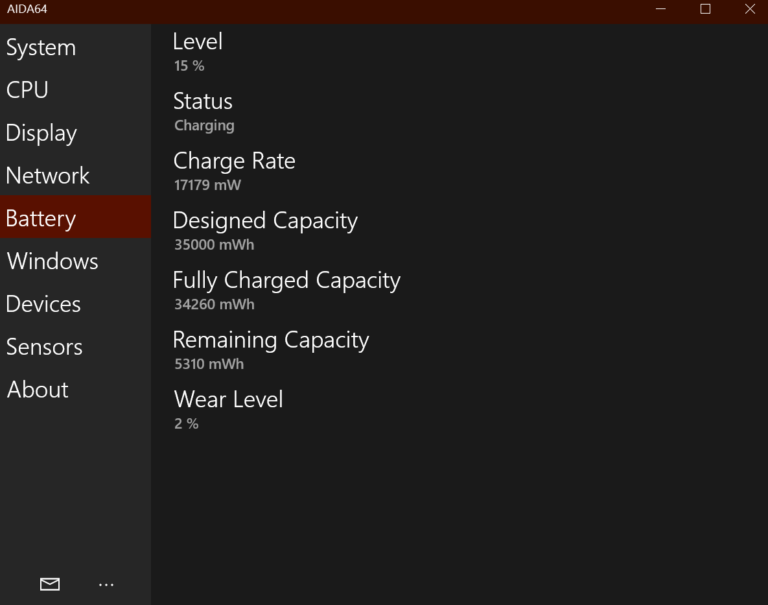Maximize the AIDA64 window
This screenshot has height=605, width=768.
tap(705, 9)
